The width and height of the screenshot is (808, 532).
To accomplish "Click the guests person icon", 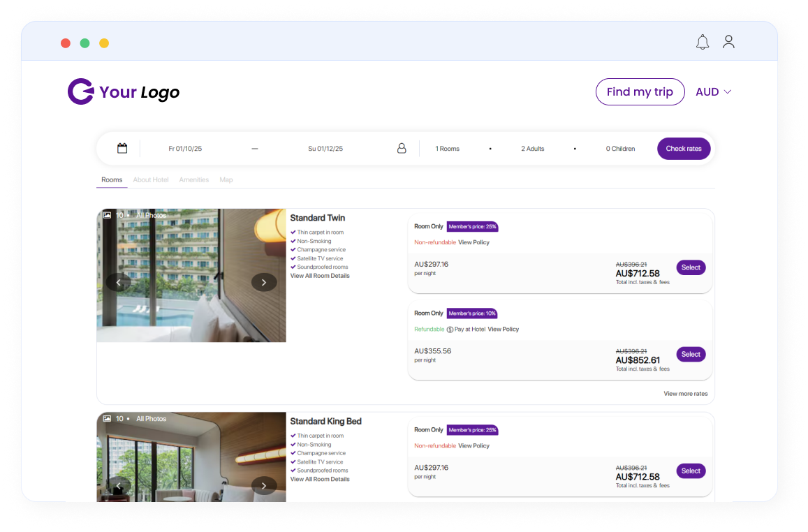I will [402, 149].
